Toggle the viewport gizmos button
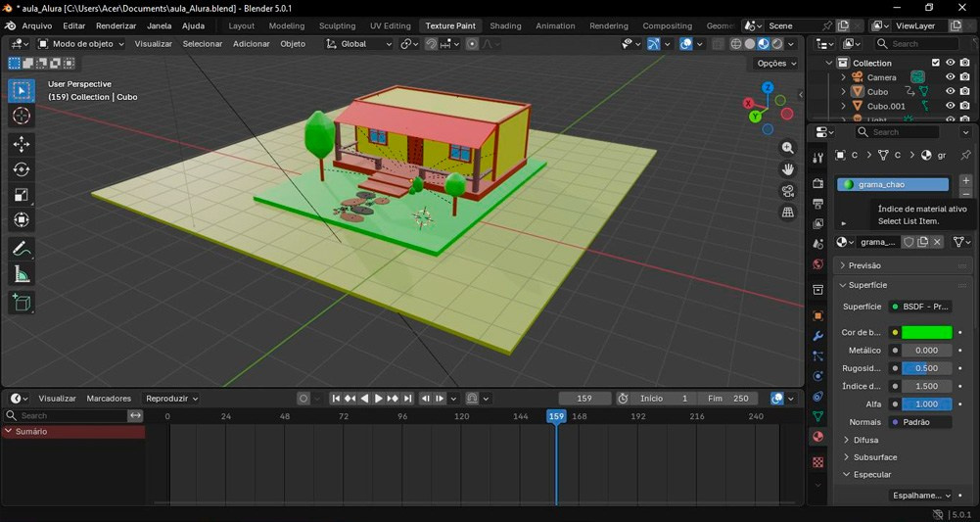The width and height of the screenshot is (980, 522). point(653,44)
